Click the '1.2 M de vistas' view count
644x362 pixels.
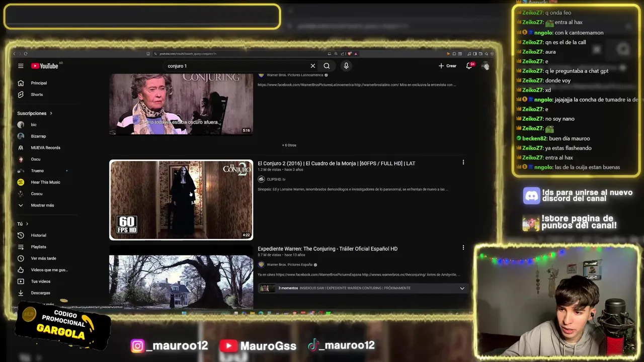point(269,170)
